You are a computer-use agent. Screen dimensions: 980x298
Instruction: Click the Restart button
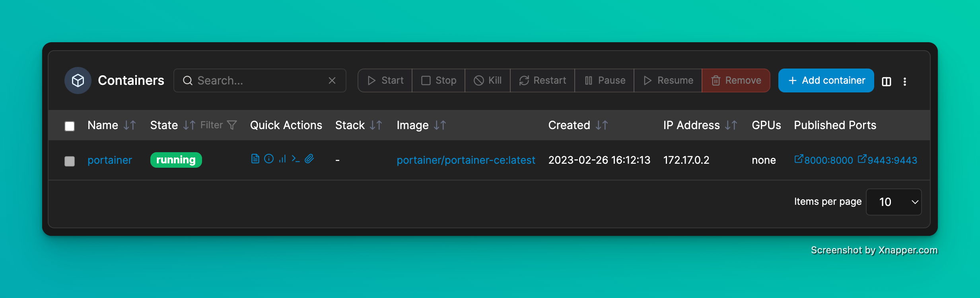pyautogui.click(x=542, y=80)
